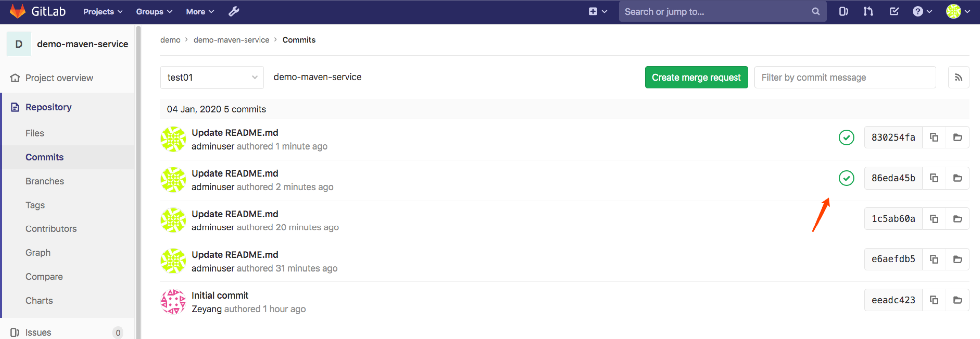Screen dimensions: 980x339
Task: Open the admin area wrench icon
Action: pos(234,11)
